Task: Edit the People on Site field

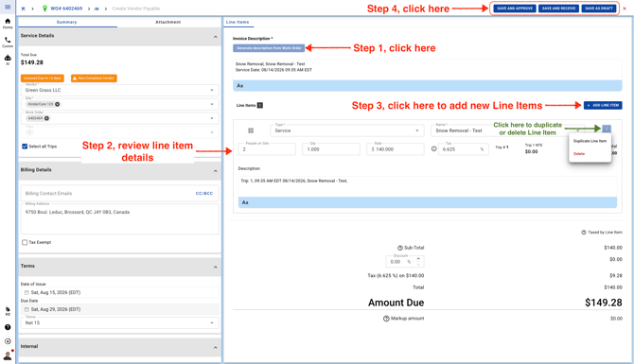Action: pos(267,149)
